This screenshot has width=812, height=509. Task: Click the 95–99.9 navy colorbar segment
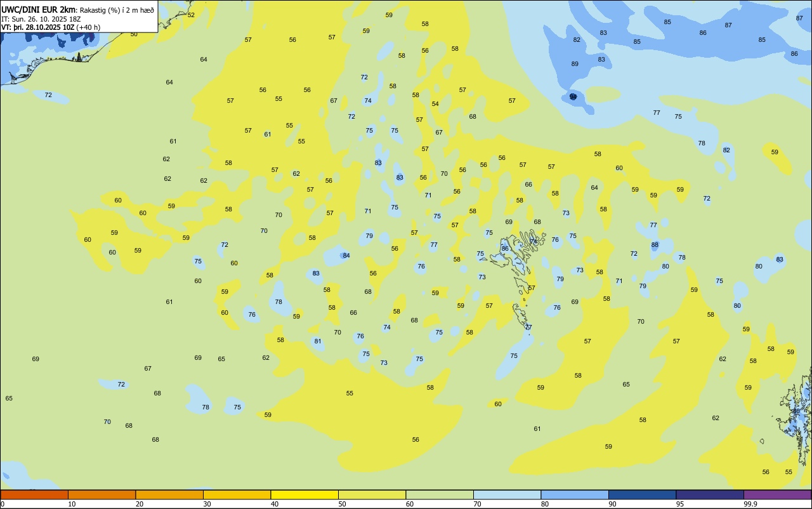pyautogui.click(x=710, y=495)
